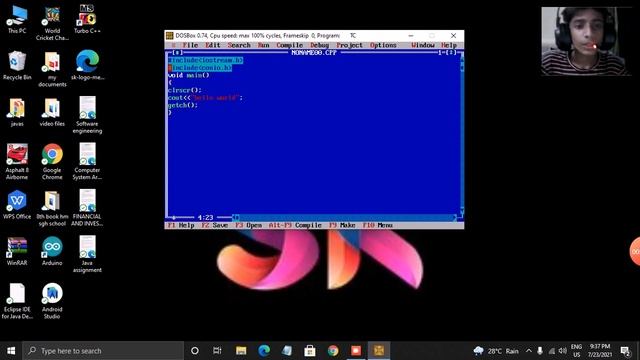Click the editor window close box

pyautogui.click(x=178, y=53)
